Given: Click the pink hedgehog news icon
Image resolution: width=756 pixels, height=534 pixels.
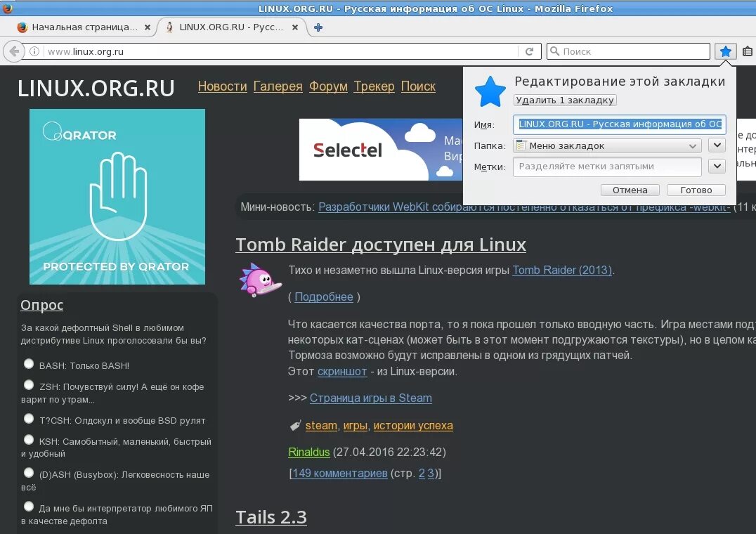Looking at the screenshot, I should click(x=260, y=280).
